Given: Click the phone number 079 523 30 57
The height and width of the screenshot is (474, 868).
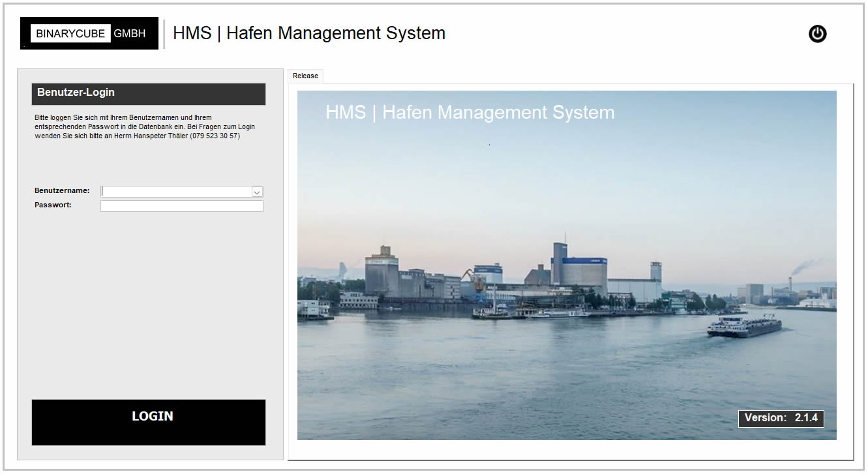Looking at the screenshot, I should pos(215,136).
